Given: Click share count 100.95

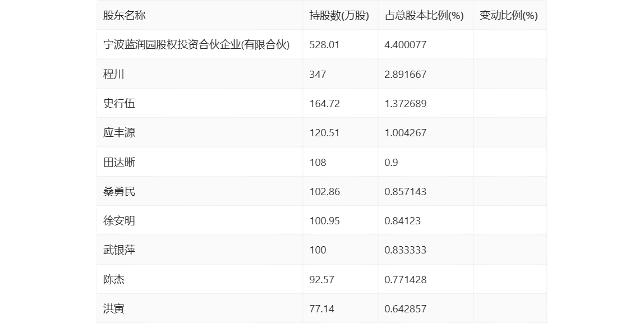Looking at the screenshot, I should pyautogui.click(x=324, y=221).
